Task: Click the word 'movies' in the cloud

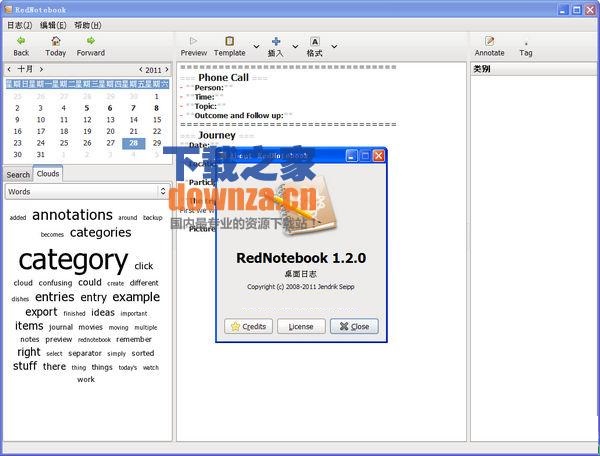Action: [91, 327]
